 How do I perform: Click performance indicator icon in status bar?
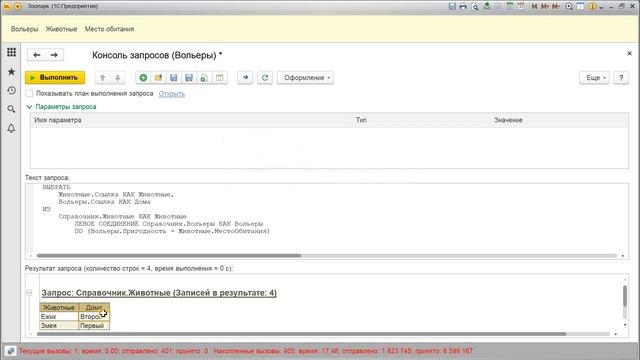(11, 351)
